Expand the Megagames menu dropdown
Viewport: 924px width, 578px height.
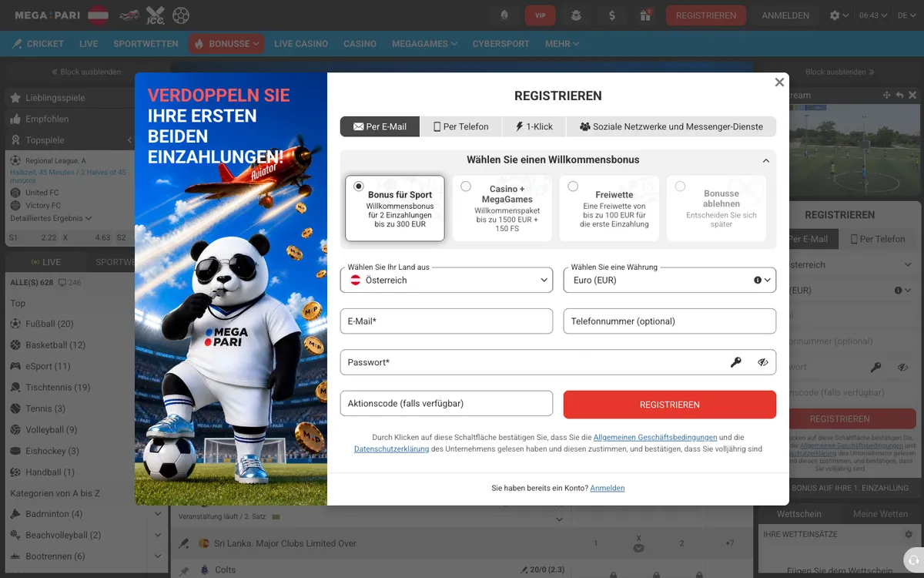pyautogui.click(x=426, y=44)
